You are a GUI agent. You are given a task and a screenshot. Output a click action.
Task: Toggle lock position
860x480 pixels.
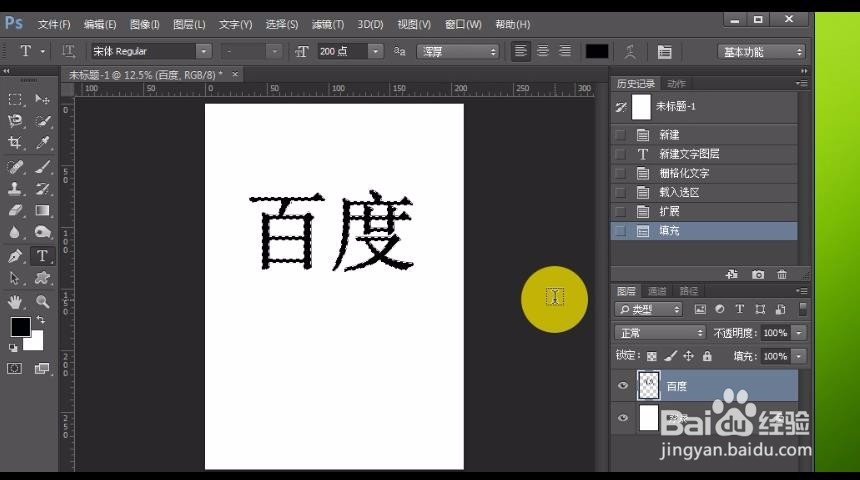coord(688,356)
